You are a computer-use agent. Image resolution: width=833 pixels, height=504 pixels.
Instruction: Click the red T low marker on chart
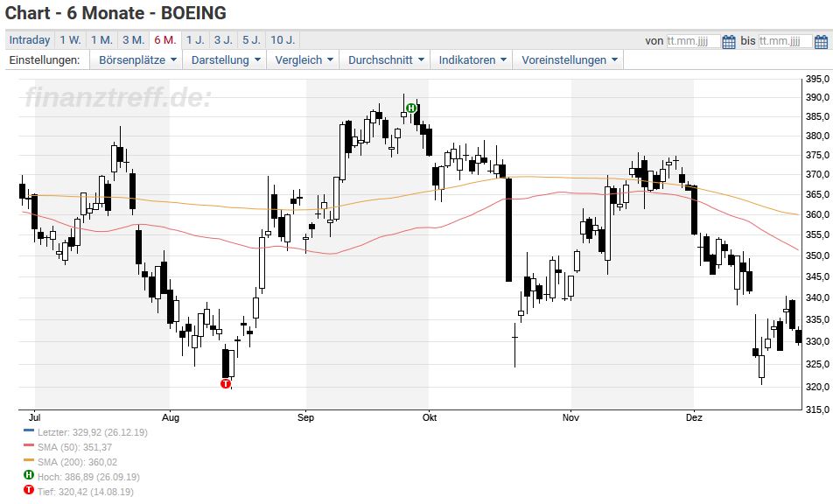pos(226,383)
